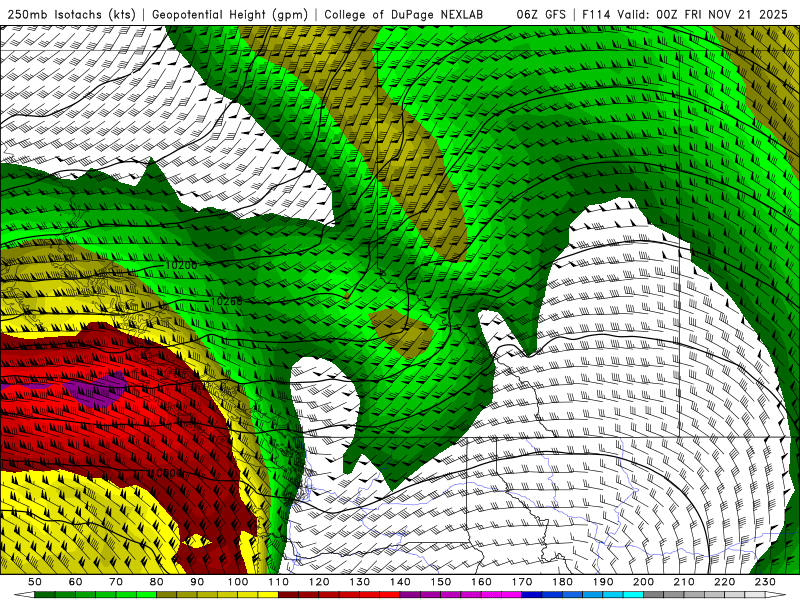Image resolution: width=800 pixels, height=600 pixels.
Task: Select the dark gray swatch just right of 200
Action: [x=653, y=595]
